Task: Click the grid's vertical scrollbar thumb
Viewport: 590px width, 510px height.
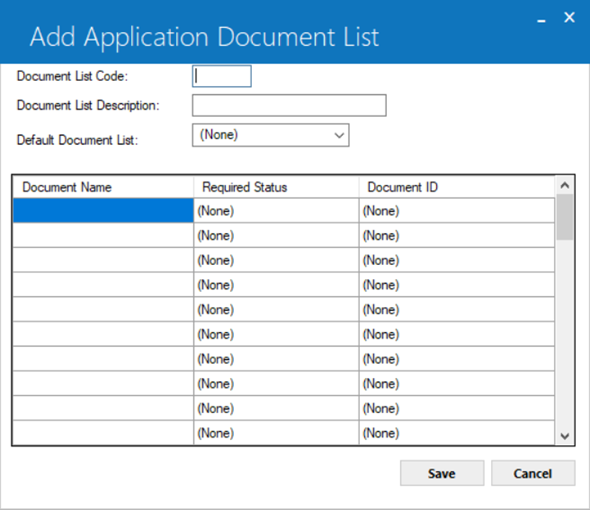Action: click(x=564, y=217)
